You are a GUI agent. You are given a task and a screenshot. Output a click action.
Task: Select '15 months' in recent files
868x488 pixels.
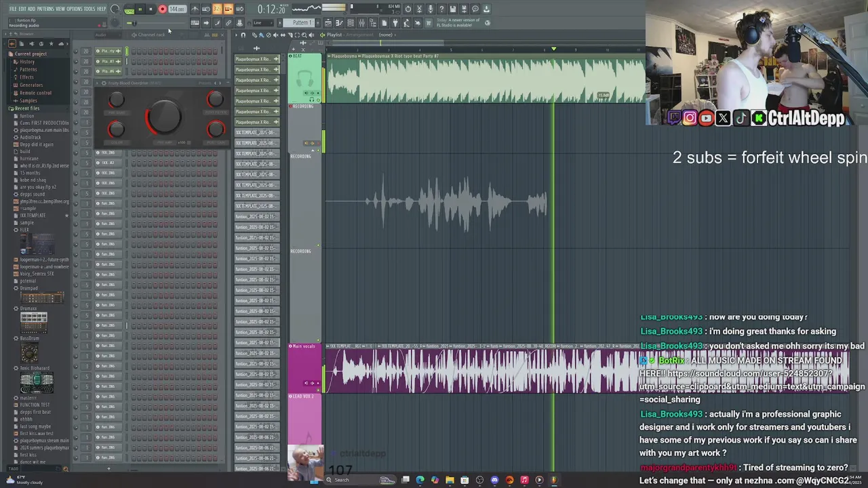[x=29, y=173]
